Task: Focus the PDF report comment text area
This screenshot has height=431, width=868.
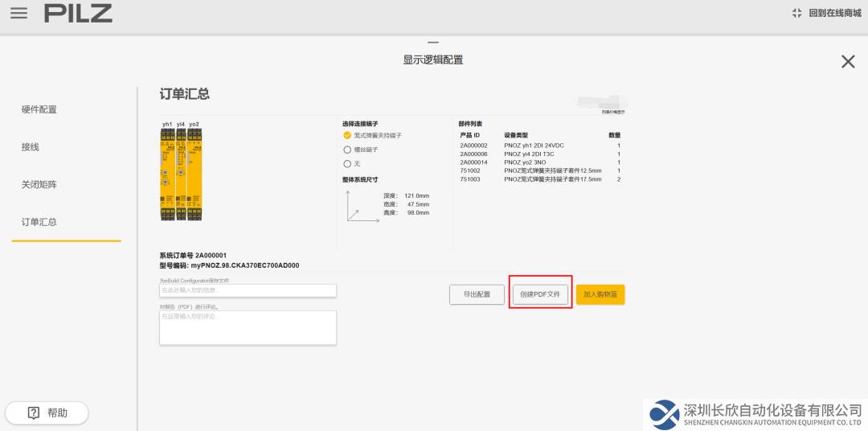Action: pyautogui.click(x=248, y=327)
